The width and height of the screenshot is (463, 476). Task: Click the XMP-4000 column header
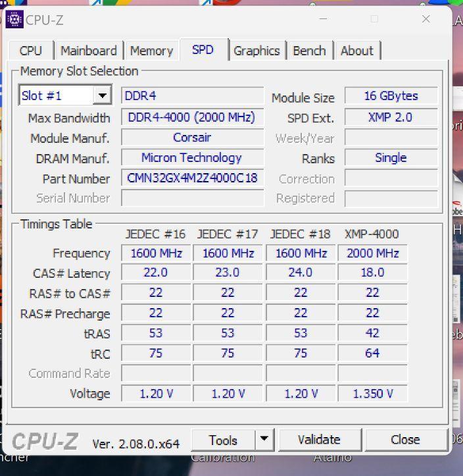372,234
